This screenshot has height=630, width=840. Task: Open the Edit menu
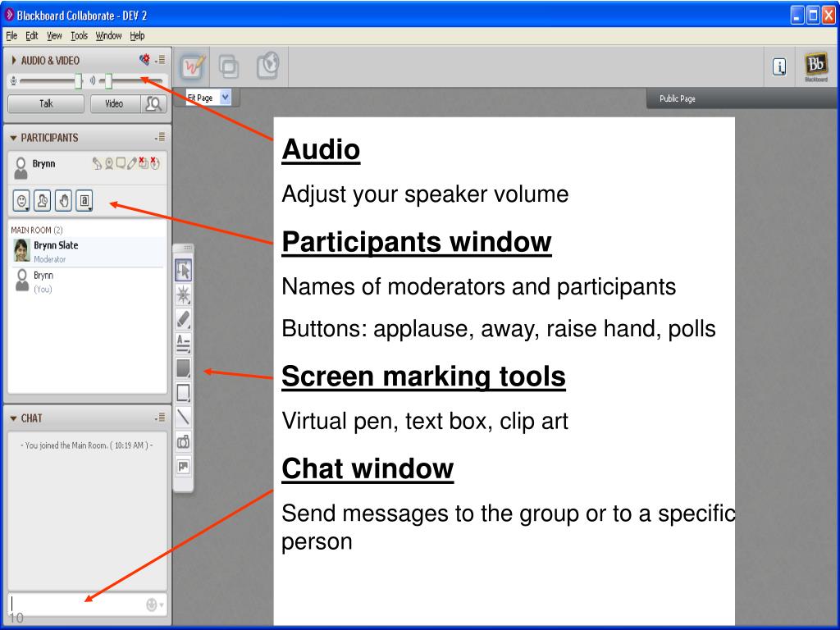click(x=32, y=35)
